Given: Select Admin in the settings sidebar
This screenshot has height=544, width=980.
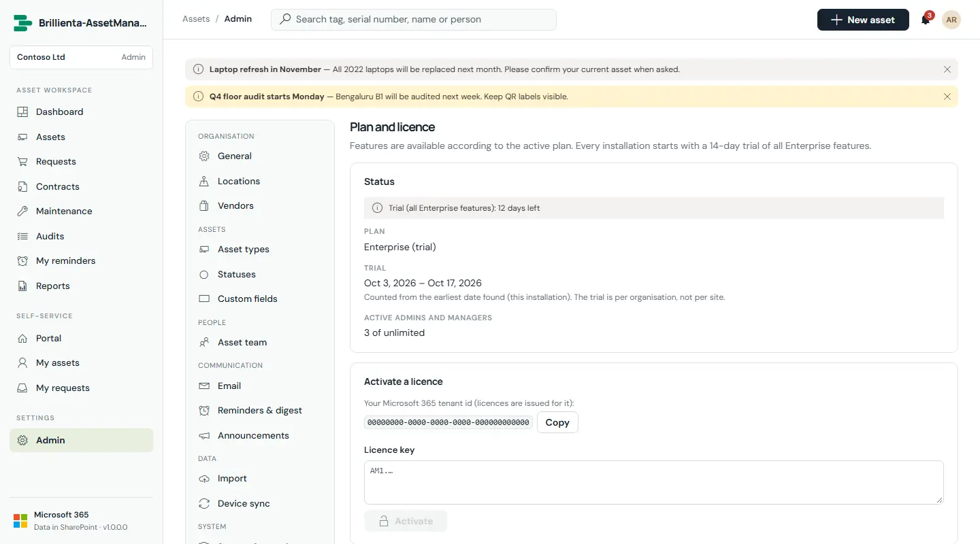Looking at the screenshot, I should tap(81, 440).
